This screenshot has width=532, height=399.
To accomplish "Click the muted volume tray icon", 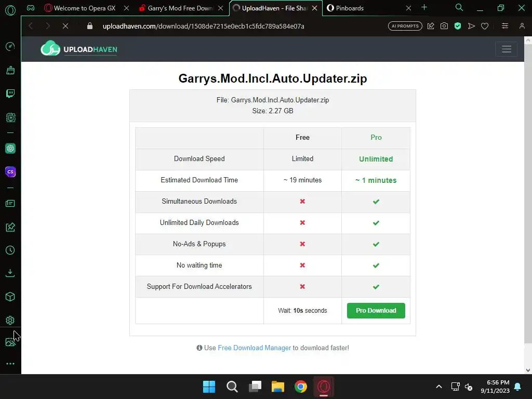I will pos(469,387).
